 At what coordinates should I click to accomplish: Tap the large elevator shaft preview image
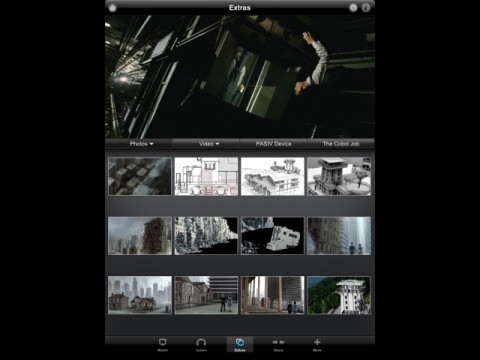[240, 76]
